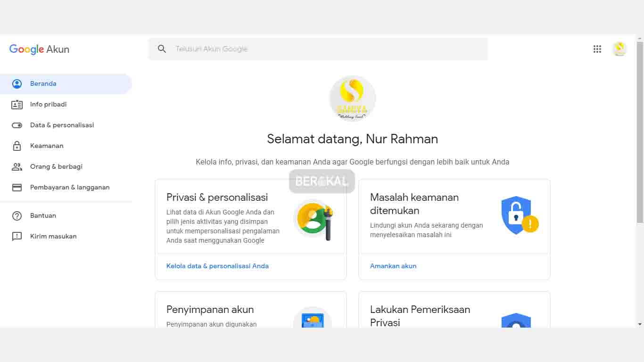The width and height of the screenshot is (644, 362).
Task: Open the Google apps grid menu
Action: (597, 49)
